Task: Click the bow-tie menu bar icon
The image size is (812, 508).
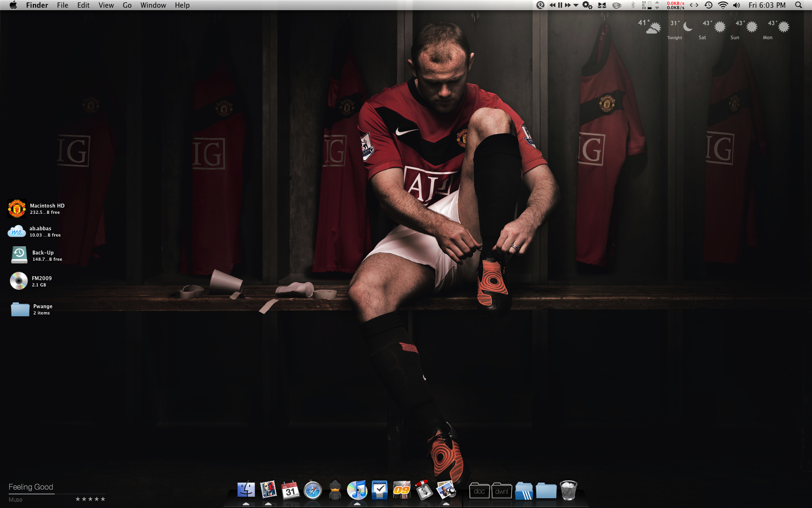Action: [602, 5]
